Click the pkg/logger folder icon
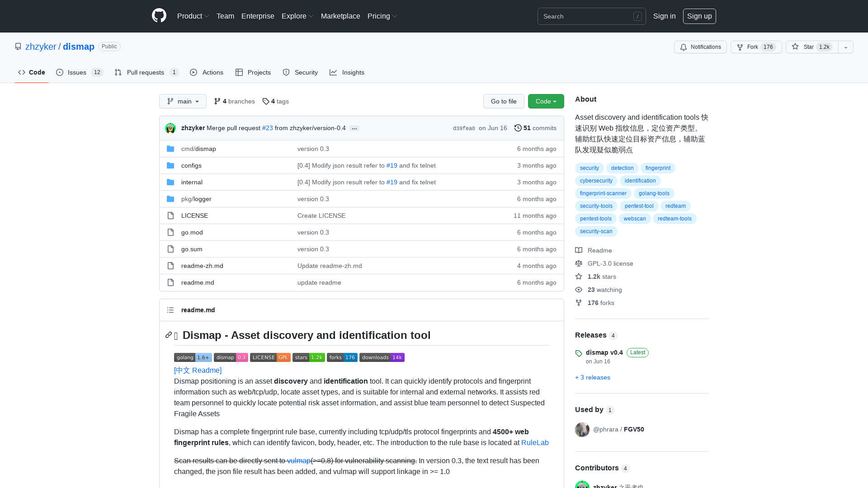The height and width of the screenshot is (488, 868). [x=170, y=199]
